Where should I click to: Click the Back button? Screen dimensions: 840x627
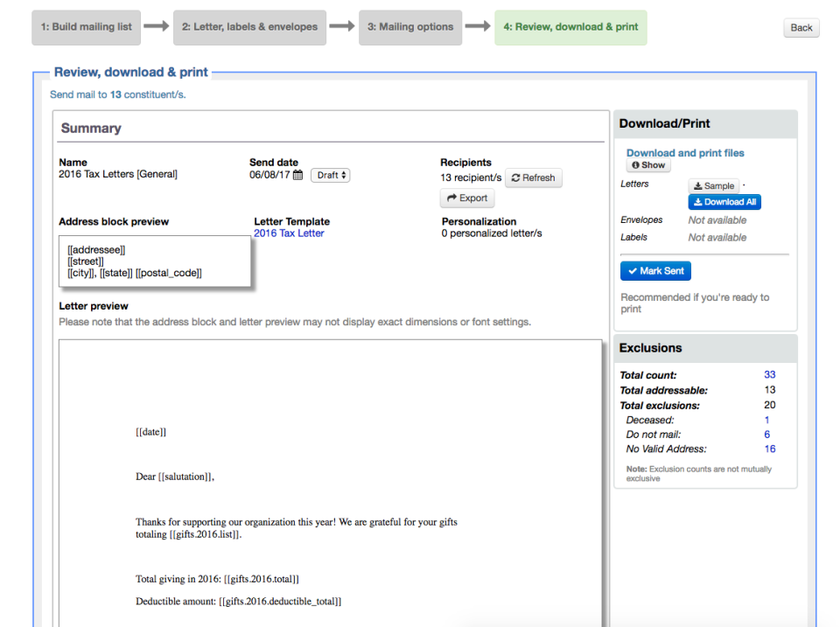(x=801, y=28)
